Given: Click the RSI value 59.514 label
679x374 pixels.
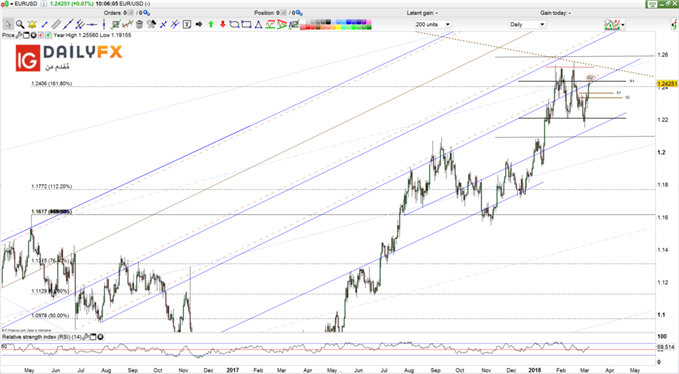Looking at the screenshot, I should point(666,347).
